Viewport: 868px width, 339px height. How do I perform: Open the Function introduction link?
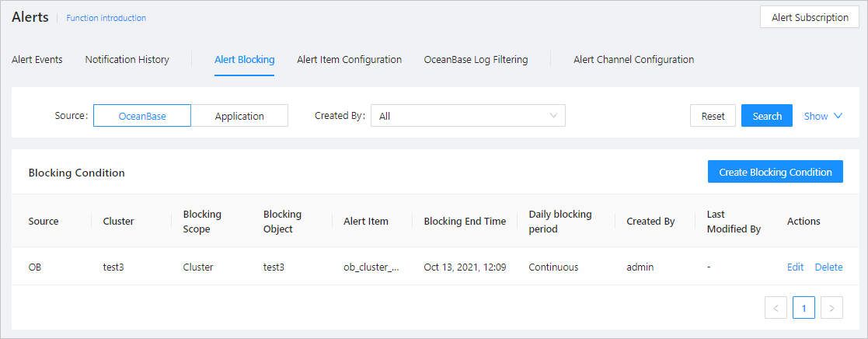106,18
